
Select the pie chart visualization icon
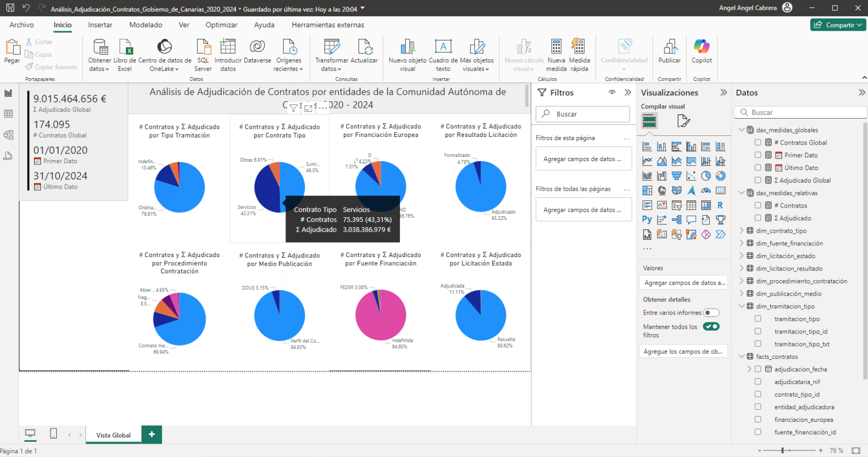706,176
